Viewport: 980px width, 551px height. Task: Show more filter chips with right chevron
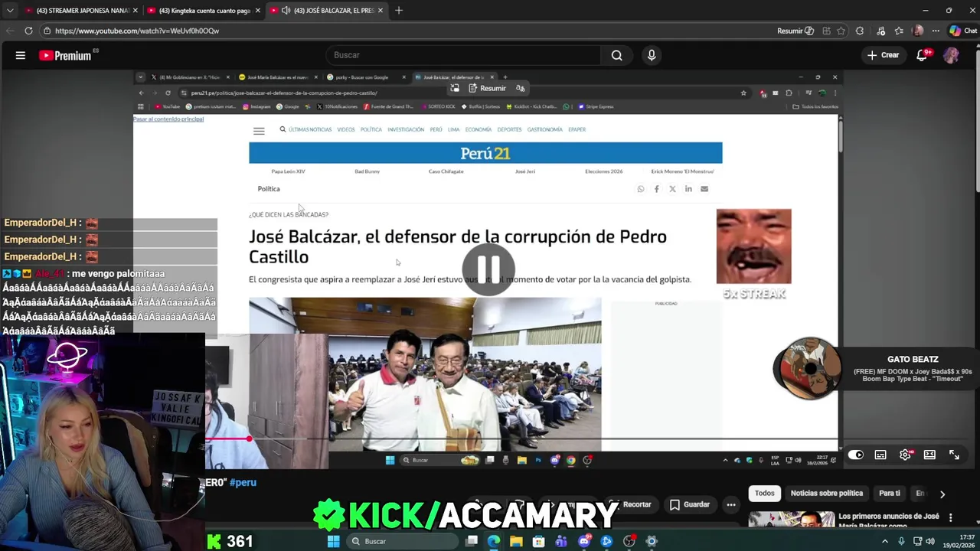click(942, 494)
